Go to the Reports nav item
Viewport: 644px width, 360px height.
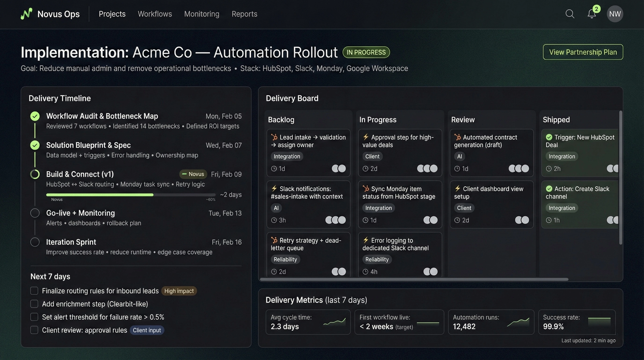pyautogui.click(x=244, y=14)
